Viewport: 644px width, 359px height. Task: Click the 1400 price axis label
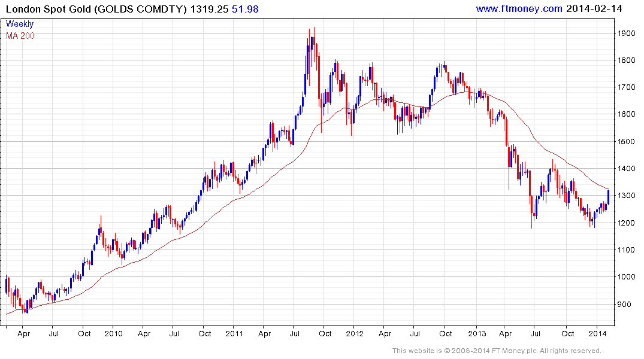(x=626, y=169)
